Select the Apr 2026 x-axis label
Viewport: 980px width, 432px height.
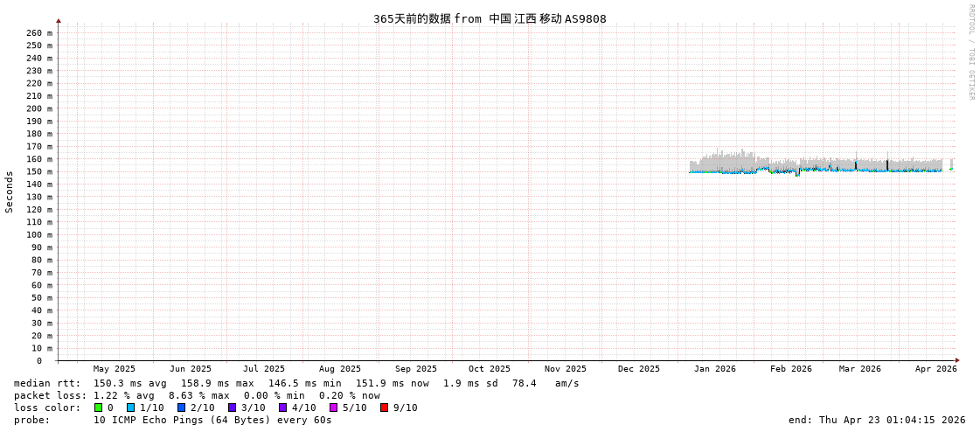tap(935, 369)
